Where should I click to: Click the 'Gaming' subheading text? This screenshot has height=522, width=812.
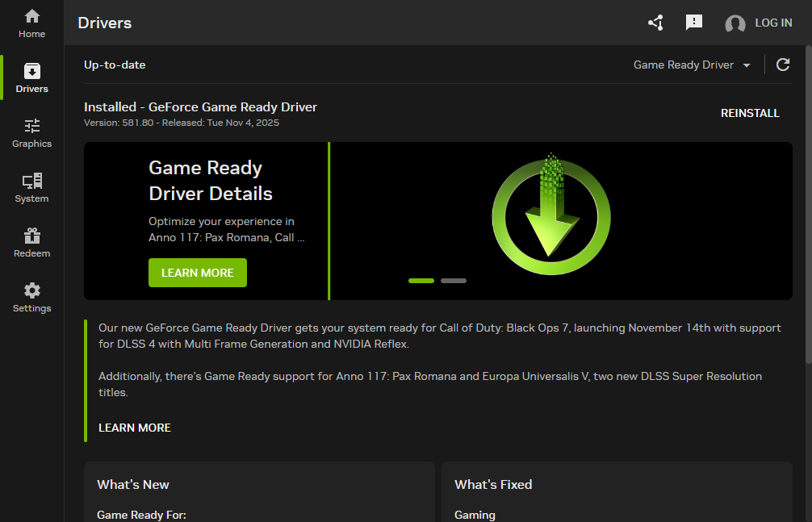click(x=475, y=516)
